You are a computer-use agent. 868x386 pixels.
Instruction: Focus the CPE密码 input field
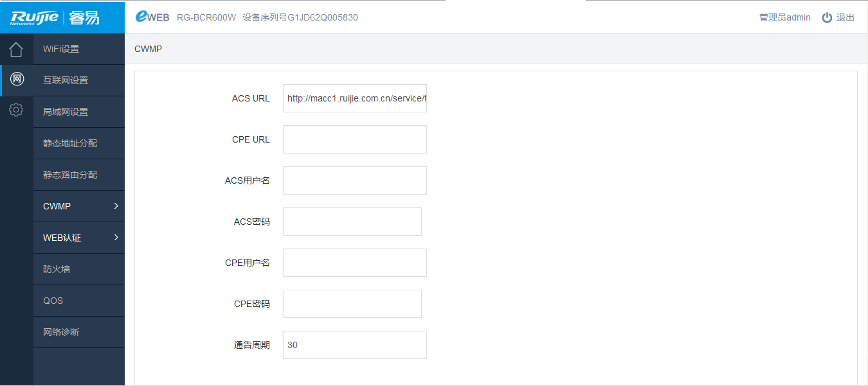point(352,304)
